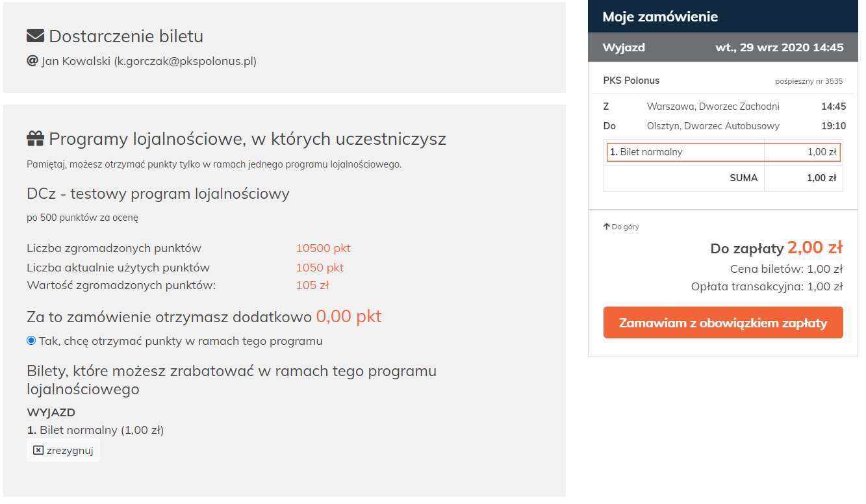The height and width of the screenshot is (504, 866).
Task: Click the '1. Bilet normalny' row in order summary
Action: [723, 152]
